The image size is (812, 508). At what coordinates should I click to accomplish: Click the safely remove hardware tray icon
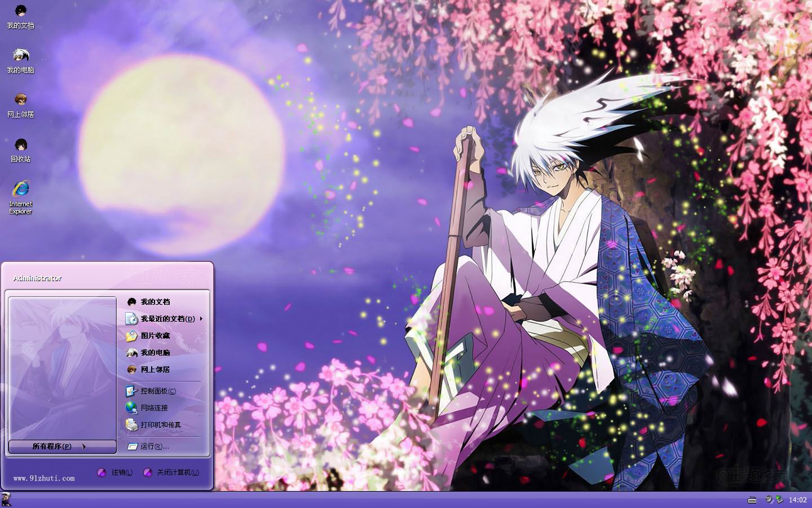point(779,500)
